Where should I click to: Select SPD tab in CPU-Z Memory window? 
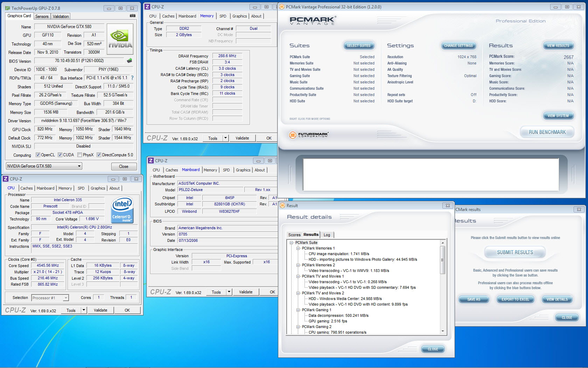(223, 16)
